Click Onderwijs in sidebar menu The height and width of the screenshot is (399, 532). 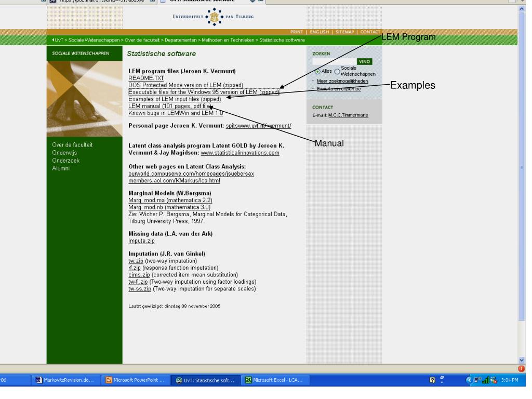point(64,153)
